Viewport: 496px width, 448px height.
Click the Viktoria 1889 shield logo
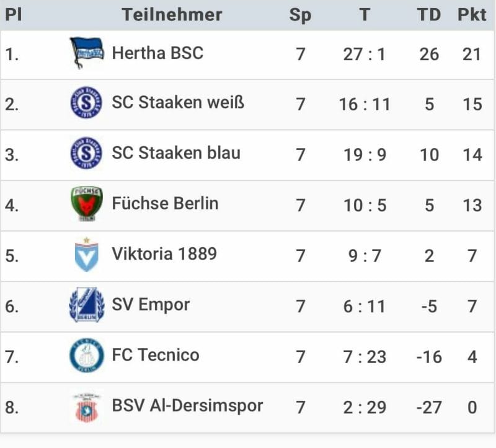pyautogui.click(x=86, y=255)
